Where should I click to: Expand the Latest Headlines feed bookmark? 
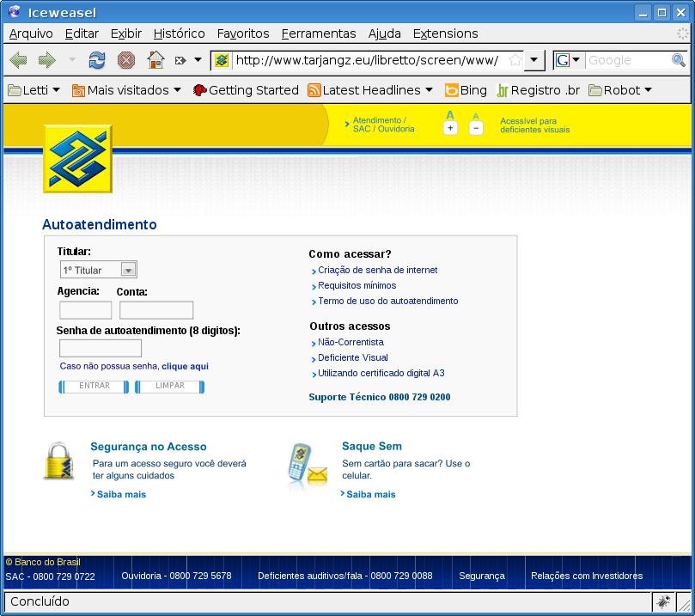pos(370,90)
